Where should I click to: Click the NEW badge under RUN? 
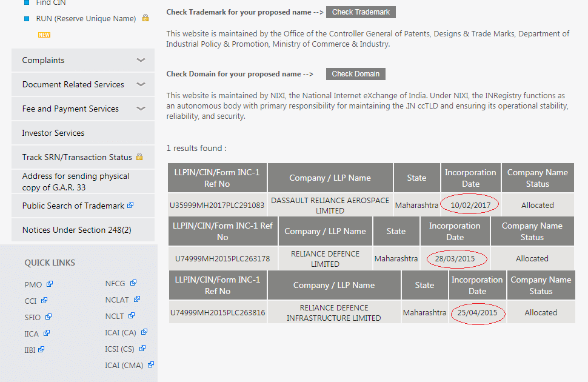click(x=44, y=35)
